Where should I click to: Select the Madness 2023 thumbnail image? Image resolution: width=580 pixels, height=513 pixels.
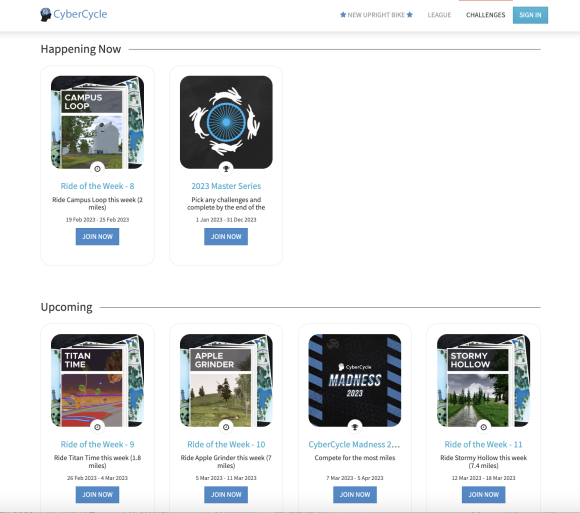pyautogui.click(x=355, y=381)
